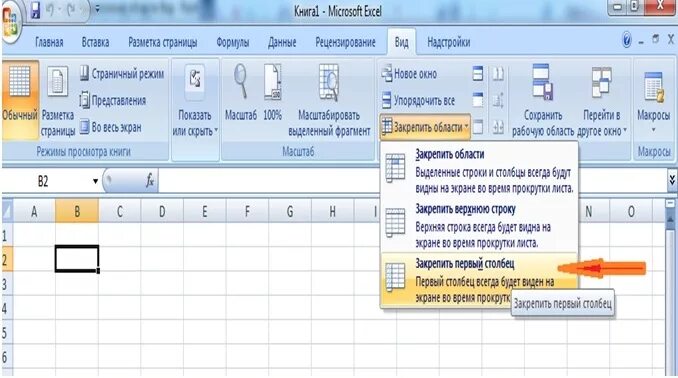Expand the Показать или скрыть menu

click(195, 100)
